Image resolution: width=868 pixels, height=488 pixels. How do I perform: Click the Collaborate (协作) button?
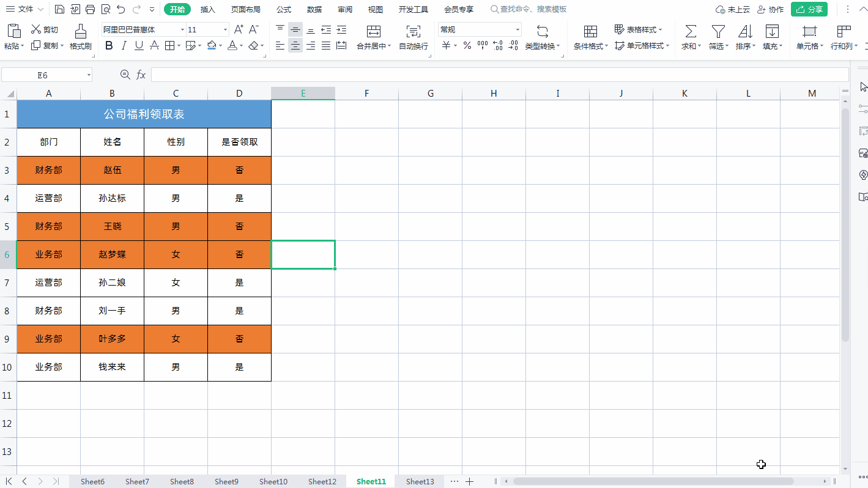[770, 9]
